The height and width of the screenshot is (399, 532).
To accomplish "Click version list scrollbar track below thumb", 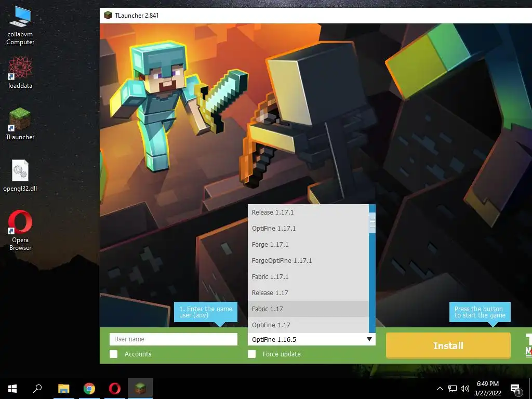I will click(372, 283).
